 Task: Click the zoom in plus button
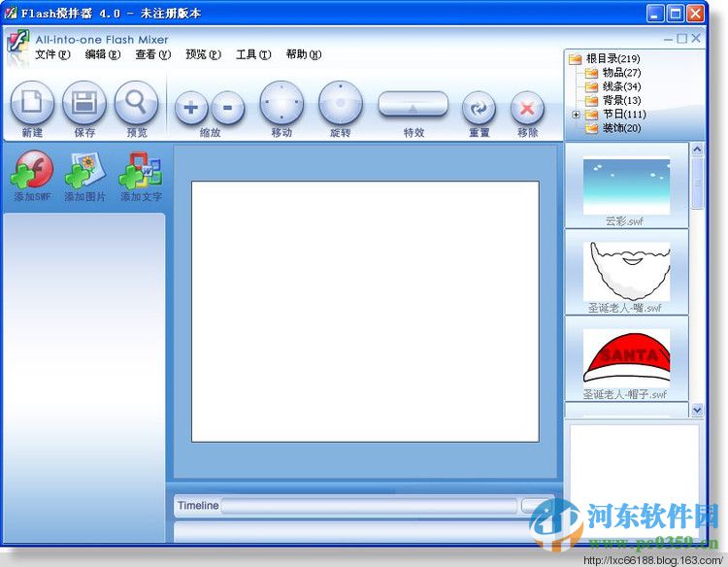pyautogui.click(x=191, y=108)
